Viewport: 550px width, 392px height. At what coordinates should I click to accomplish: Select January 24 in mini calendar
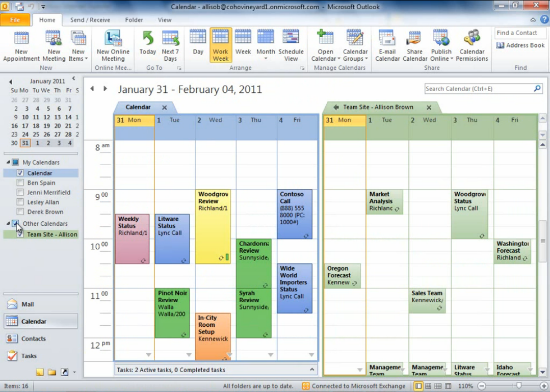point(25,134)
